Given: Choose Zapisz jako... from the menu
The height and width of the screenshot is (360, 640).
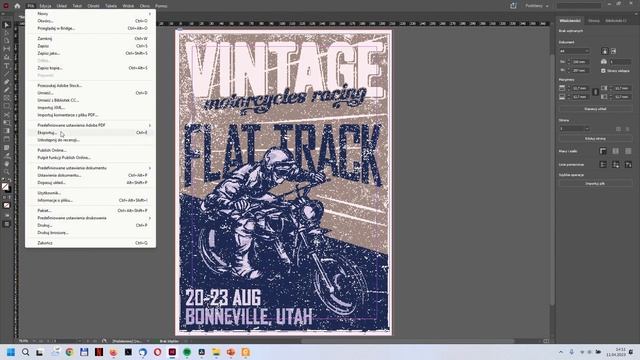Looking at the screenshot, I should [x=90, y=53].
